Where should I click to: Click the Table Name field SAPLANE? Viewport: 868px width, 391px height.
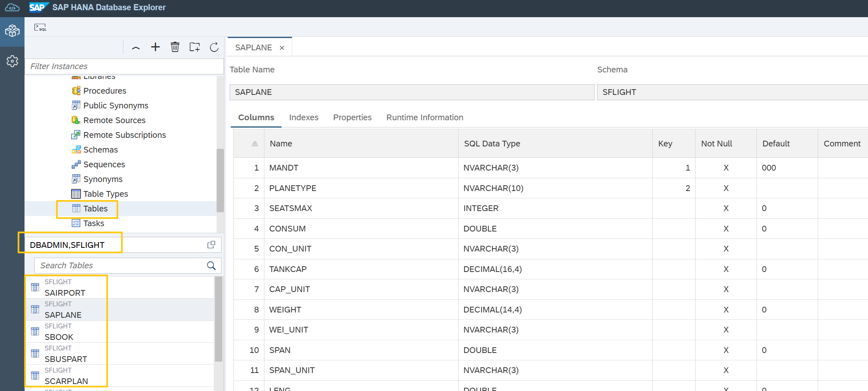click(x=412, y=92)
